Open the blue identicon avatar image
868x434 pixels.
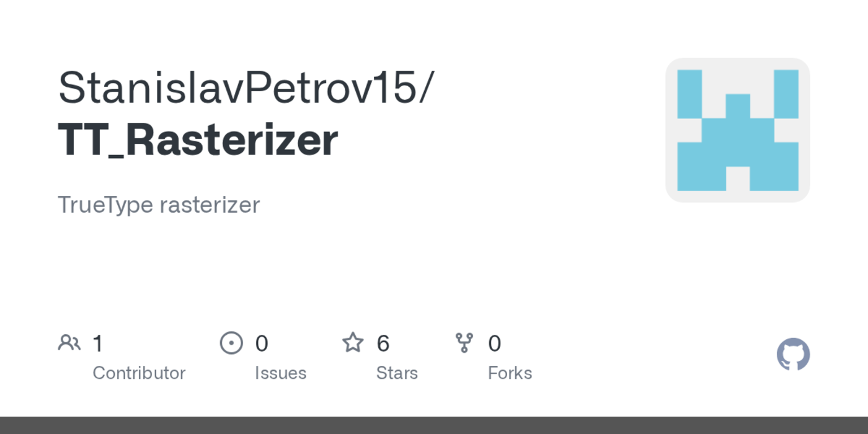point(737,130)
